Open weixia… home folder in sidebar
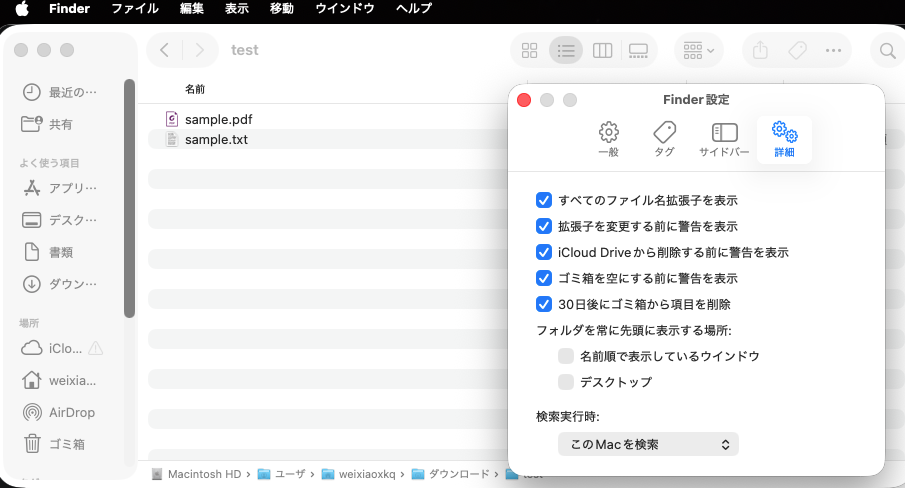This screenshot has width=905, height=488. (x=61, y=381)
